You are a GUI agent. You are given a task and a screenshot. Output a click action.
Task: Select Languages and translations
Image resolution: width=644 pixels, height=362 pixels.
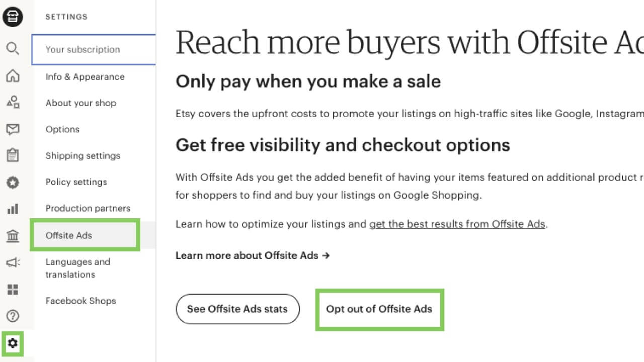pos(77,268)
